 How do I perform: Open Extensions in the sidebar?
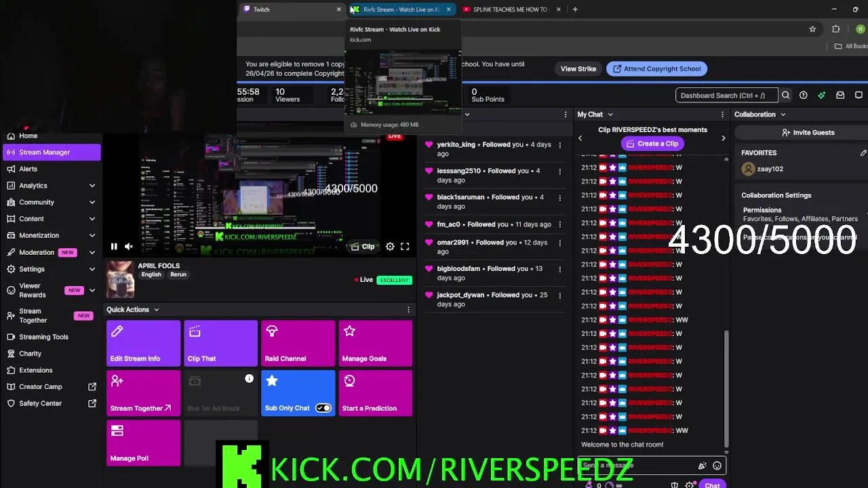click(x=51, y=370)
